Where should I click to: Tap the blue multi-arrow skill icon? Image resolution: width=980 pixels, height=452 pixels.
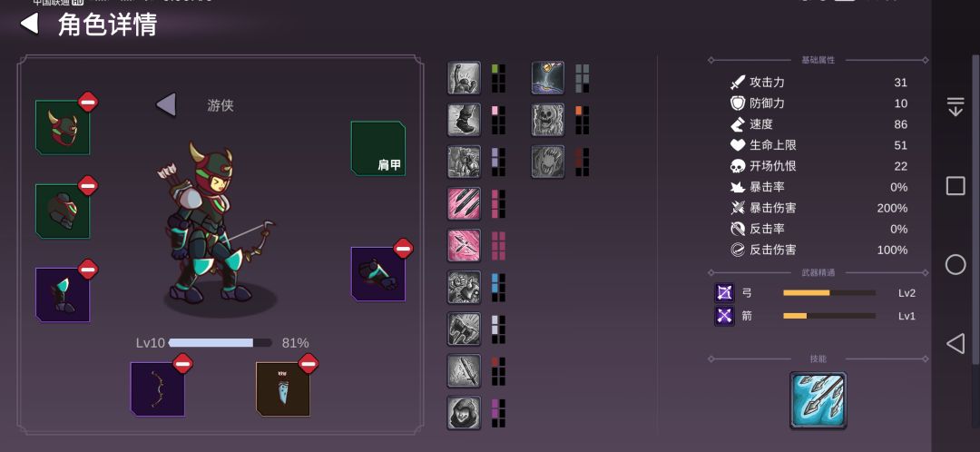point(818,400)
